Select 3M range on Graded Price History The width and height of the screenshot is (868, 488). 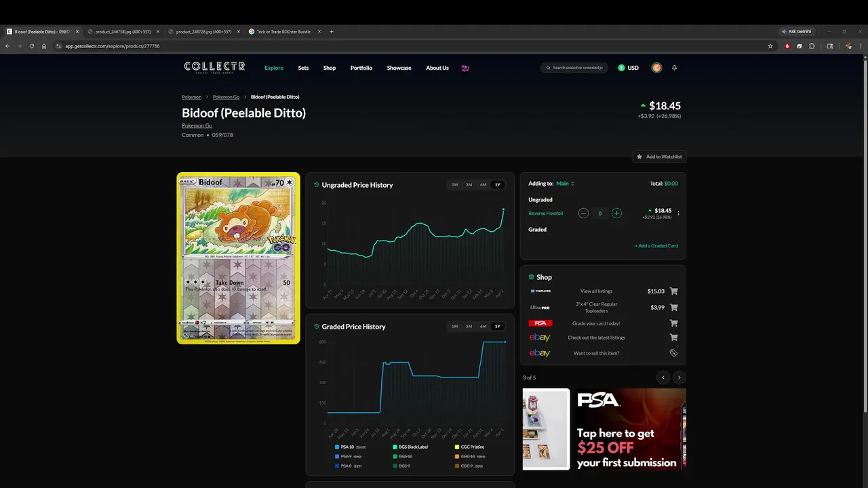tap(469, 327)
